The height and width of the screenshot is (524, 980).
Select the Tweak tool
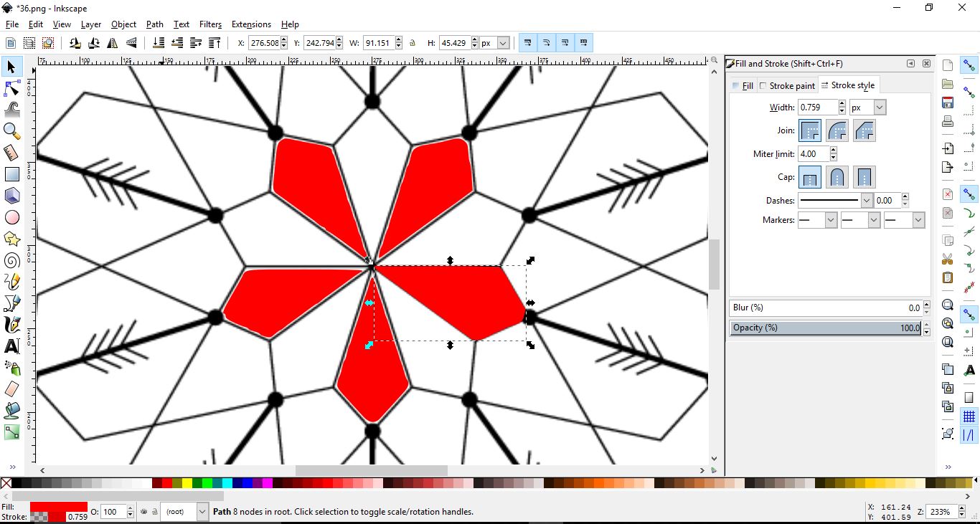point(11,110)
